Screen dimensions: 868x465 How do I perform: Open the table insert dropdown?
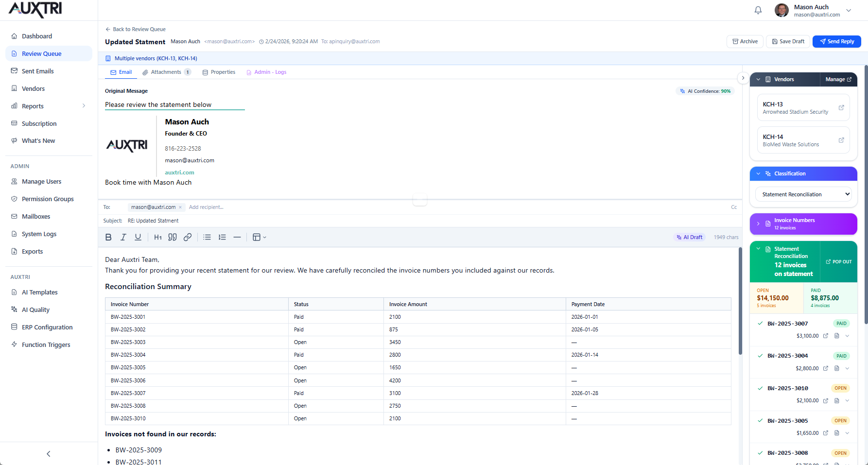click(260, 237)
